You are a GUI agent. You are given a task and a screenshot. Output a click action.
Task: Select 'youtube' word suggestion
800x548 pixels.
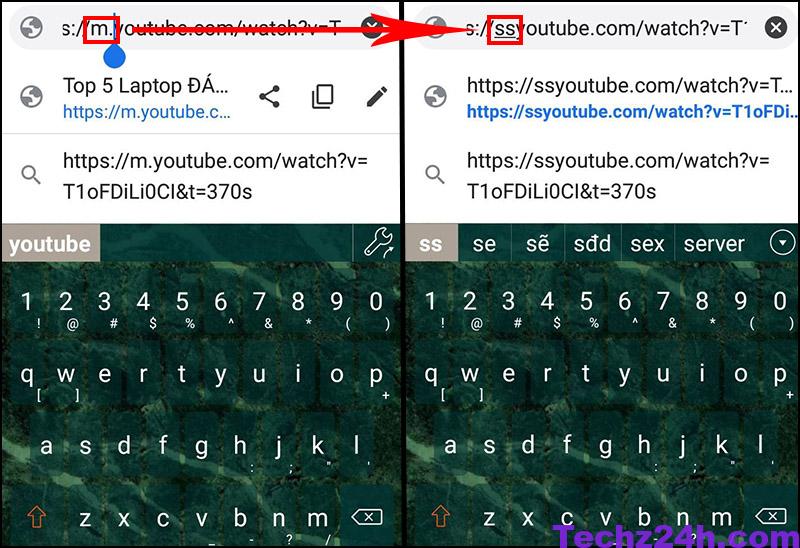pyautogui.click(x=50, y=244)
